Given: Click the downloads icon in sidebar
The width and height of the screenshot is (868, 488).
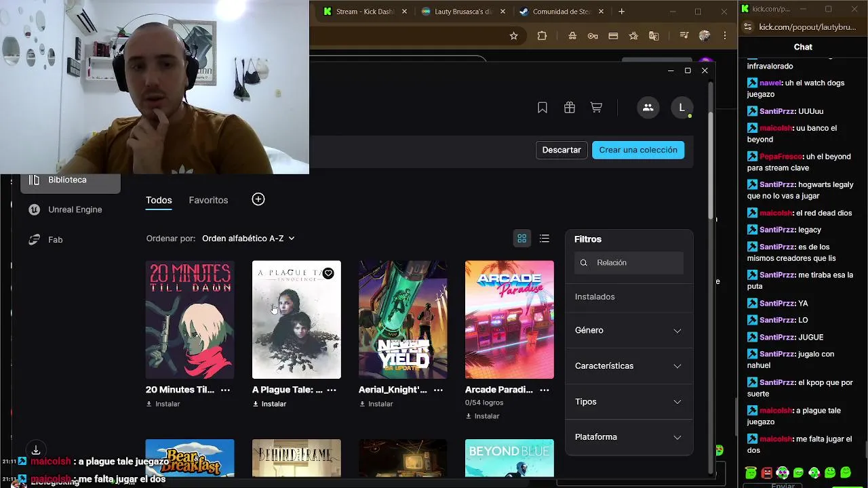Looking at the screenshot, I should [x=36, y=450].
